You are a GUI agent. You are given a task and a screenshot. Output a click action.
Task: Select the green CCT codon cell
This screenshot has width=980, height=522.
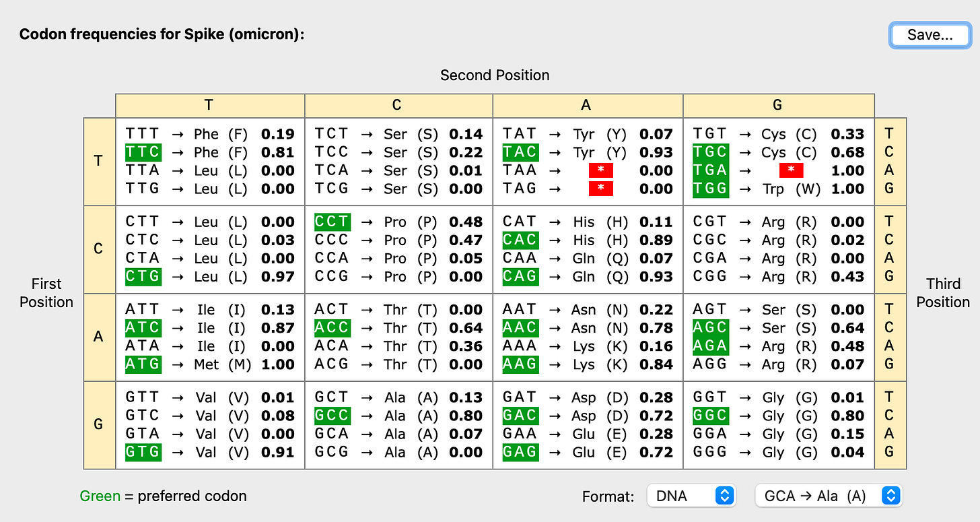point(332,222)
